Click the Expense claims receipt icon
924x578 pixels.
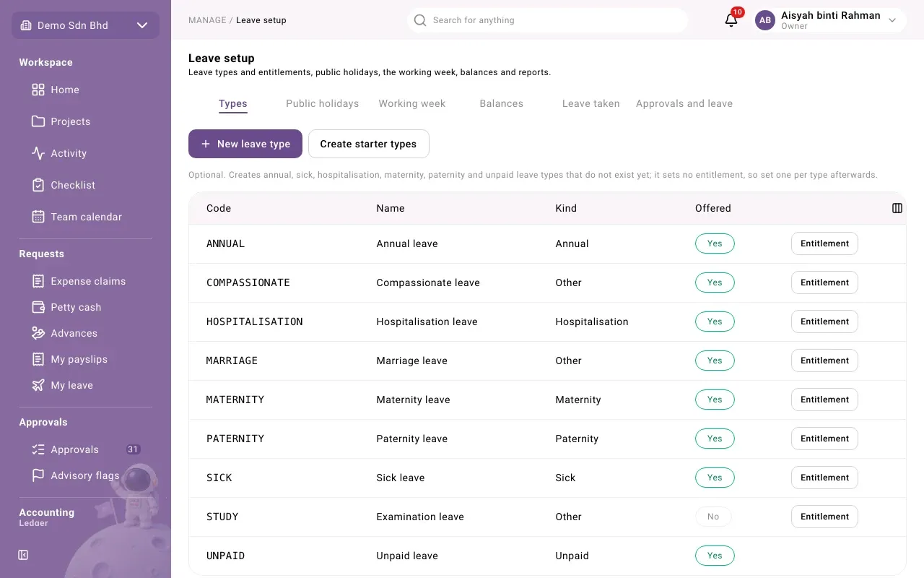coord(38,281)
